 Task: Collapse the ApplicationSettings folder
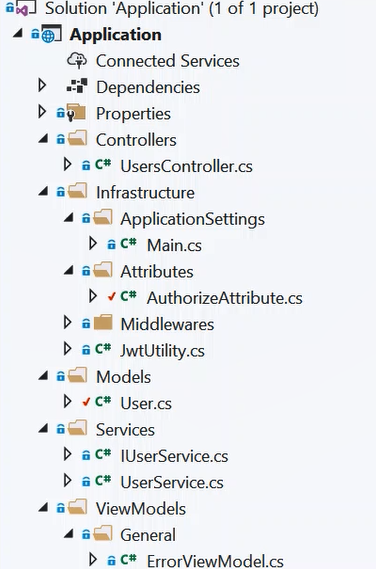coord(69,218)
